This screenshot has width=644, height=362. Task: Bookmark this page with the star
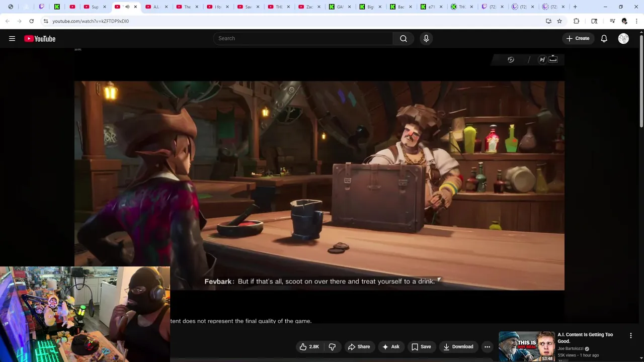559,21
